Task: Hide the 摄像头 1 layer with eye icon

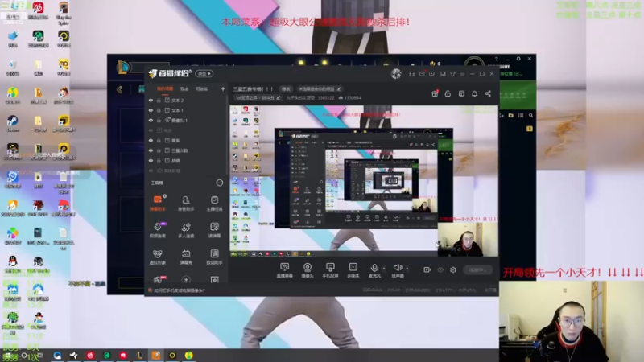Action: pyautogui.click(x=151, y=120)
